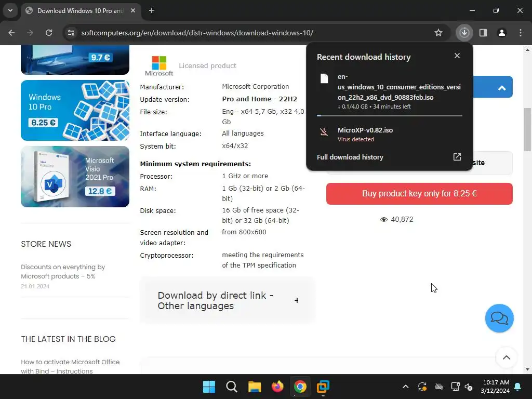Click the scroll-to-top arrow button
532x399 pixels.
(506, 357)
